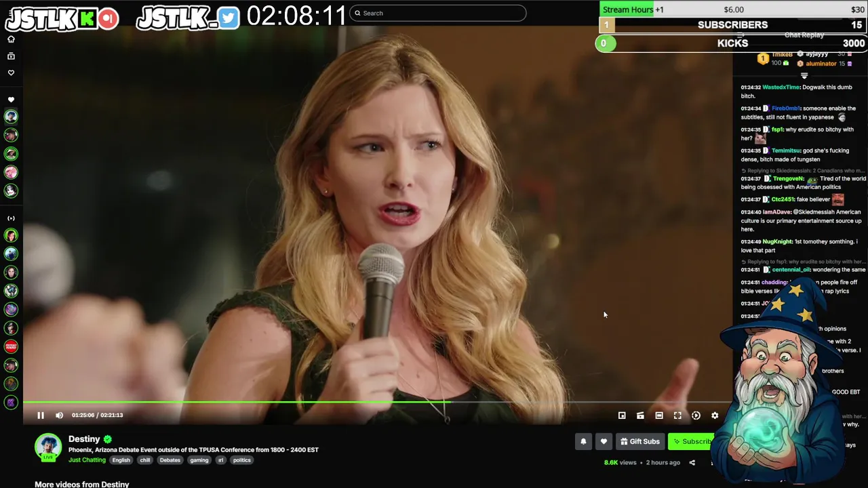Expand chat leaderboard with small down arrow

point(804,75)
